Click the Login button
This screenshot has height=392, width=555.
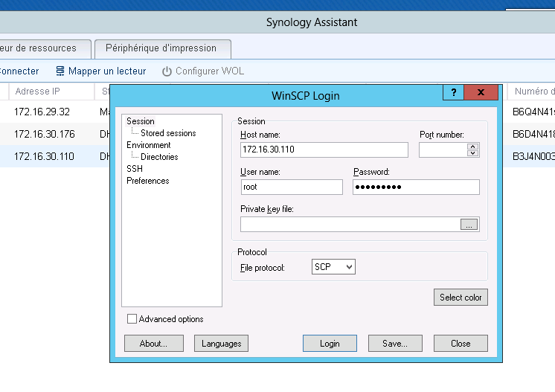(x=330, y=343)
